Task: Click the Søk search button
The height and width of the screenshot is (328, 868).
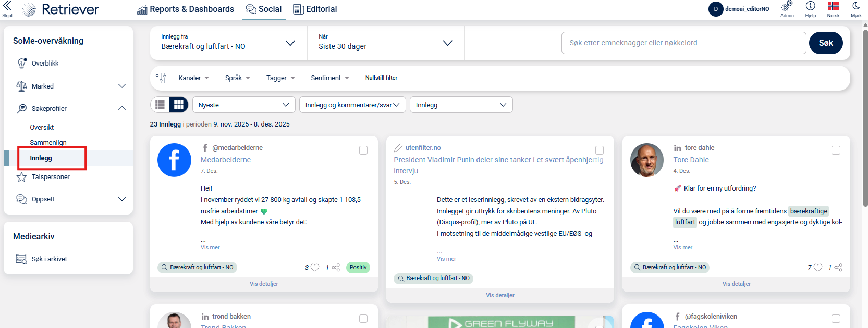Action: click(825, 43)
